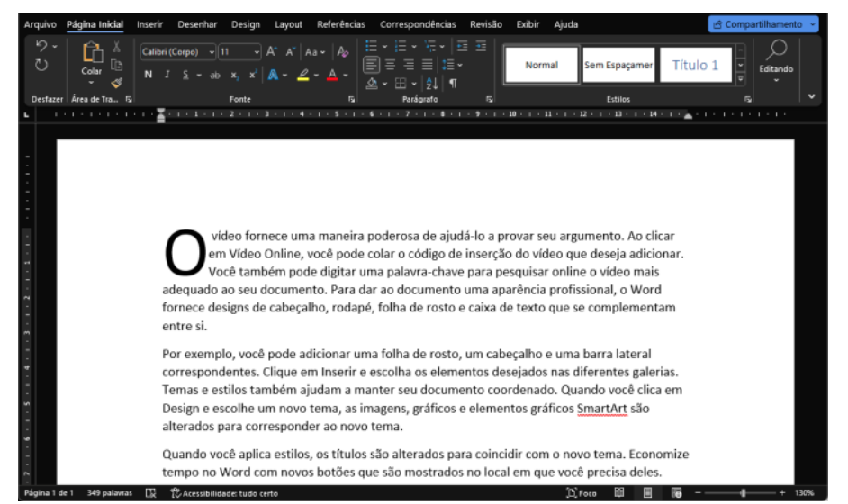Screen dimensions: 848x504
Task: Cut the selection with the scissors icon
Action: (x=116, y=47)
